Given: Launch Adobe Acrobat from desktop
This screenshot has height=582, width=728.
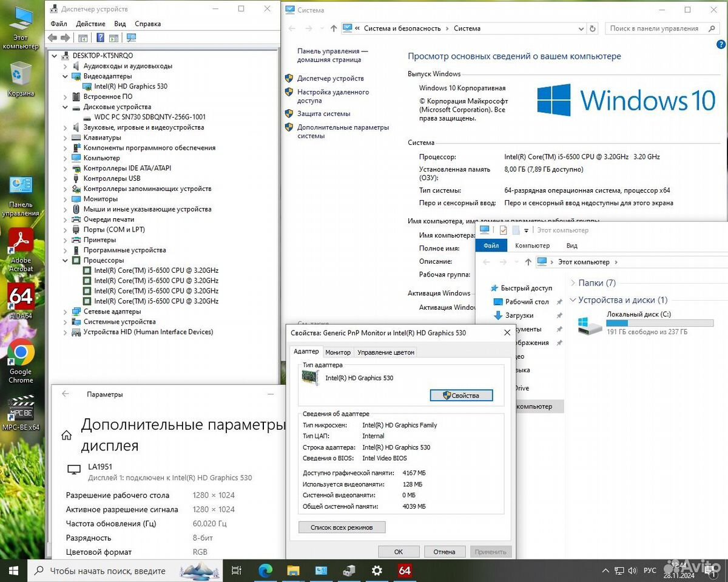Looking at the screenshot, I should coord(21,250).
